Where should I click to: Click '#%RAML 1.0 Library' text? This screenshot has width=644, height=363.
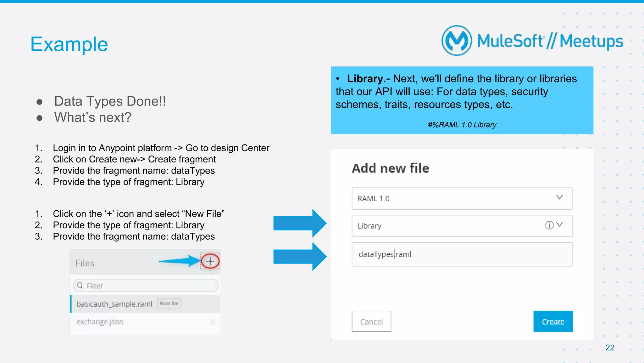tap(462, 125)
